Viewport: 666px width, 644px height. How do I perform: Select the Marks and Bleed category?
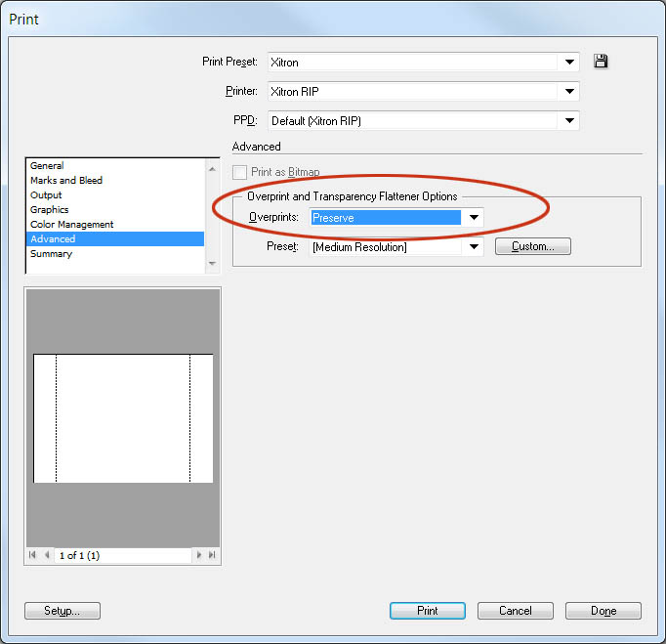tap(115, 180)
